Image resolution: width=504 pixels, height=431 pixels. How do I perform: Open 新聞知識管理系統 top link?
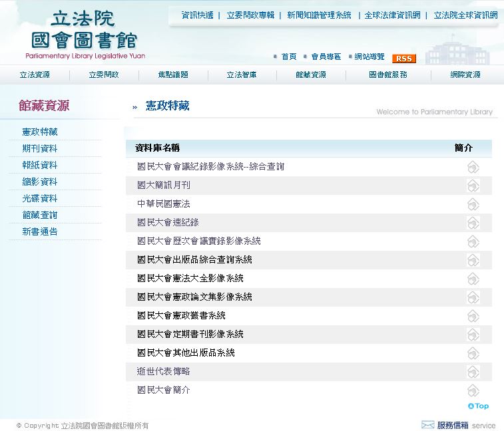(319, 15)
